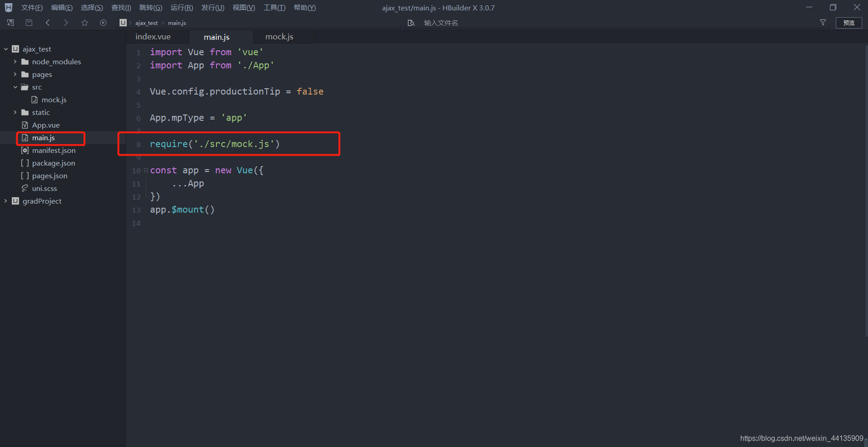Open the 运行(R) menu

click(x=182, y=8)
